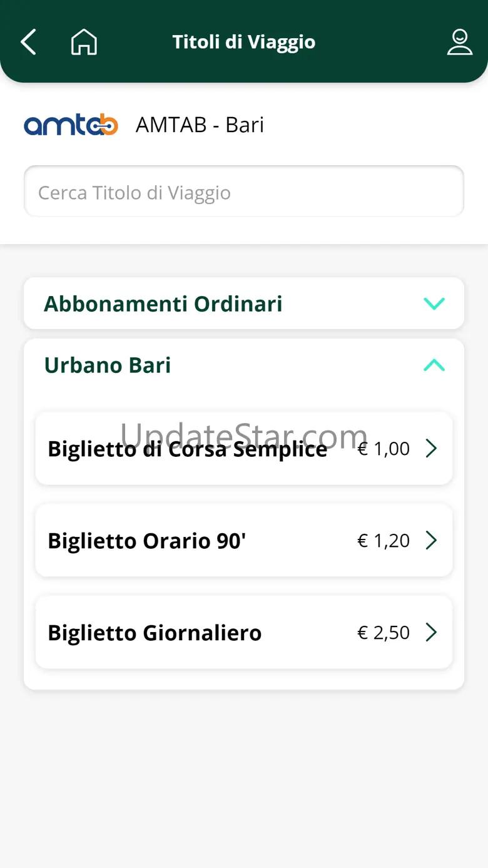Image resolution: width=488 pixels, height=868 pixels.
Task: Tap the arrow beside Biglietto Orario 90'
Action: (x=431, y=540)
